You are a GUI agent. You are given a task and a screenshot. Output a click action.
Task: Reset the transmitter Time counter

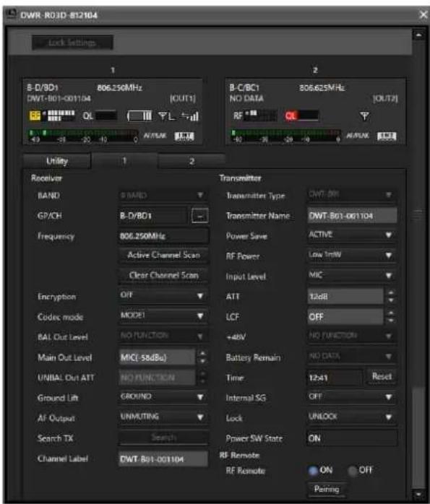(382, 376)
